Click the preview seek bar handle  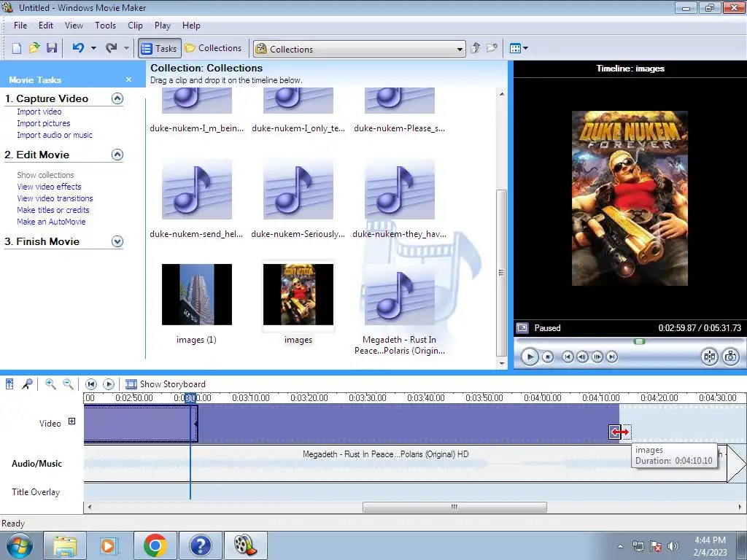coord(639,341)
